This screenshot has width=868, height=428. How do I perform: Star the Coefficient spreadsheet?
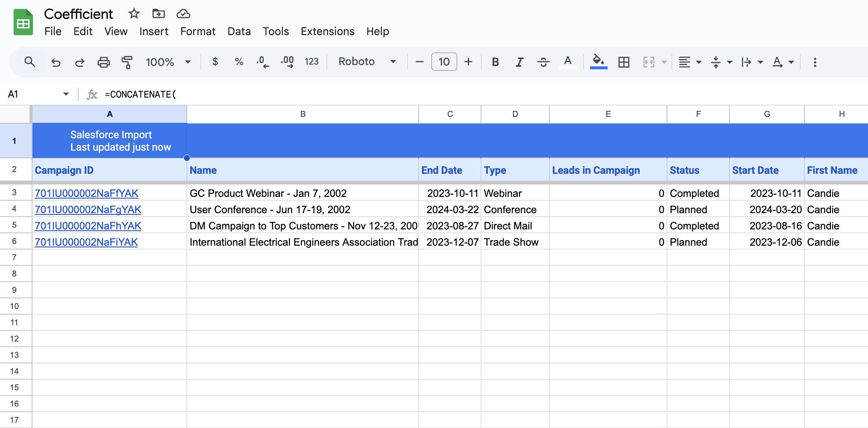pyautogui.click(x=134, y=14)
